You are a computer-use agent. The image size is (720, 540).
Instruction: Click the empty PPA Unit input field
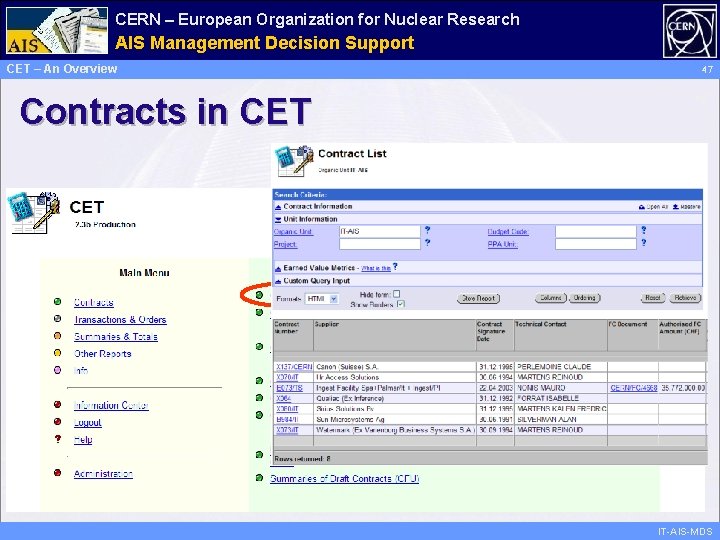pyautogui.click(x=596, y=244)
